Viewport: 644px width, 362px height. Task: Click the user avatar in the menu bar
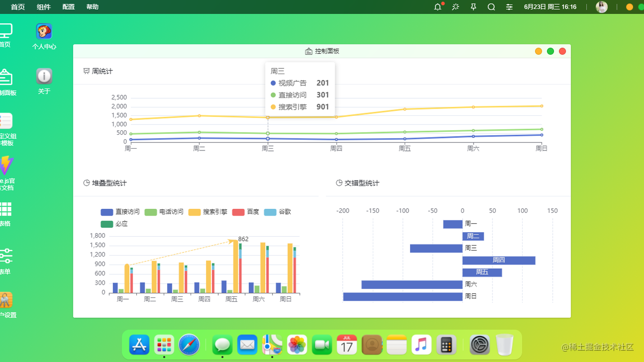(602, 7)
